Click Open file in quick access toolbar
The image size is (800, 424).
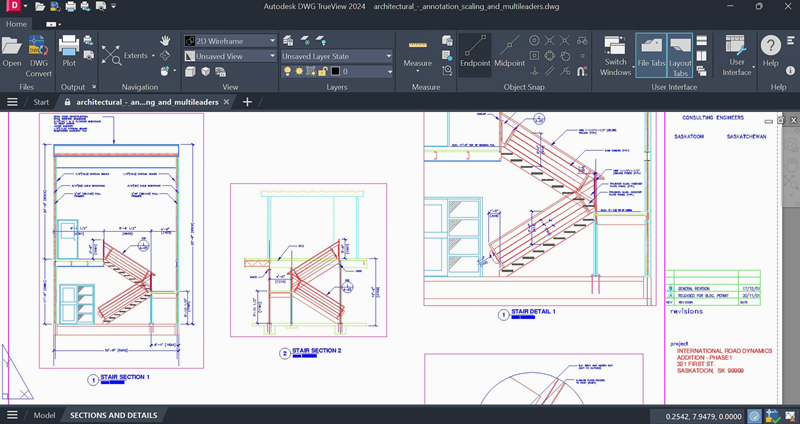click(x=40, y=7)
